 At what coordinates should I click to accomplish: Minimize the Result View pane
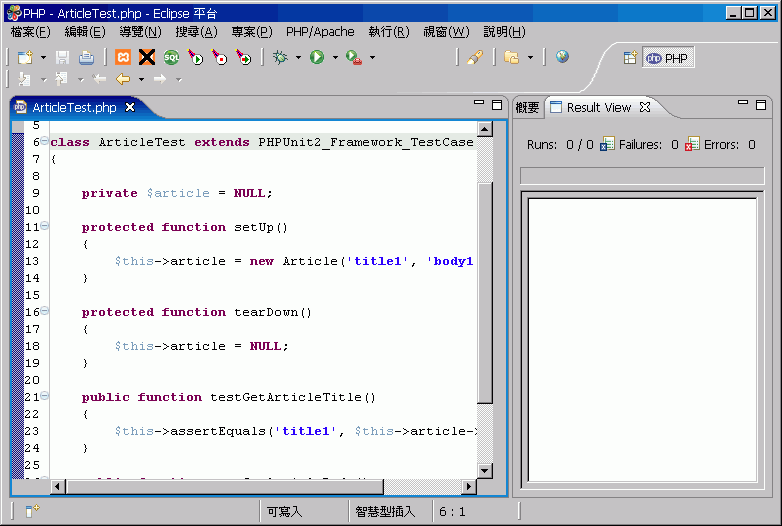pos(743,103)
